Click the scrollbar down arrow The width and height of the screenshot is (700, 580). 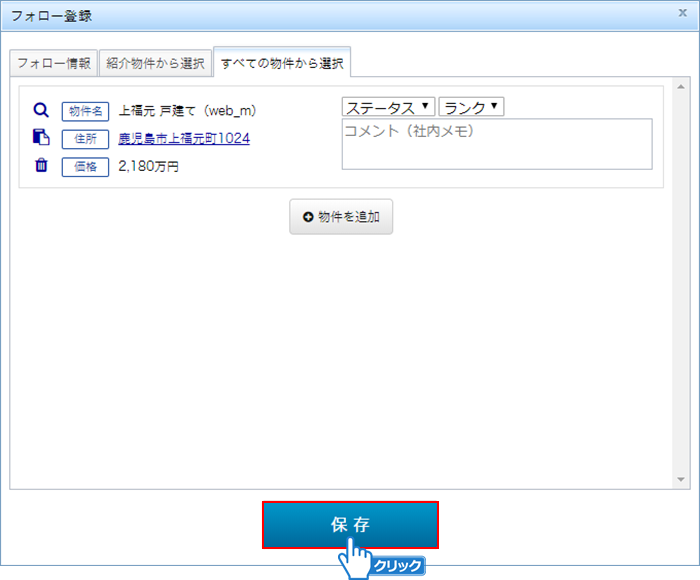(x=681, y=481)
